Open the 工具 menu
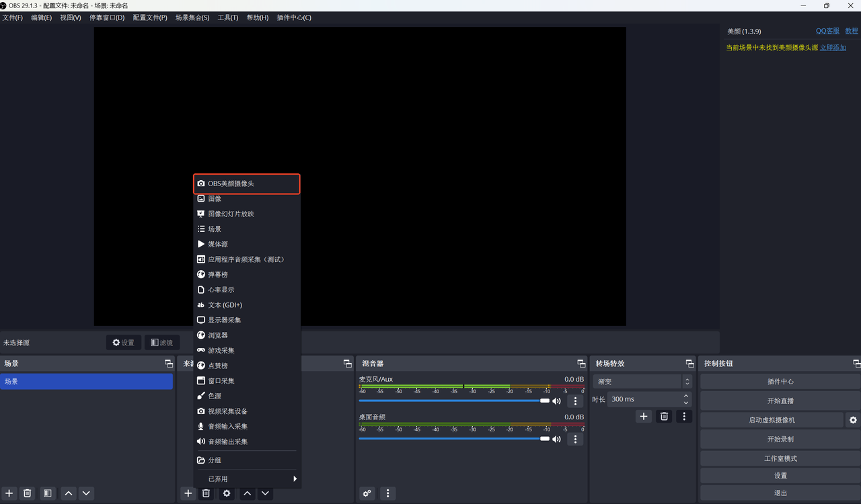Image resolution: width=861 pixels, height=504 pixels. coord(227,17)
